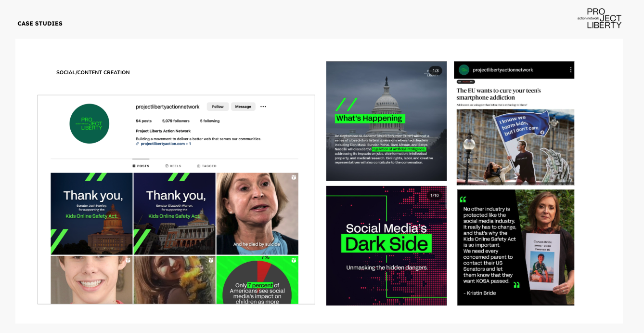This screenshot has height=333, width=644.
Task: Open the 'I know we harm kids' flag image
Action: 515,147
